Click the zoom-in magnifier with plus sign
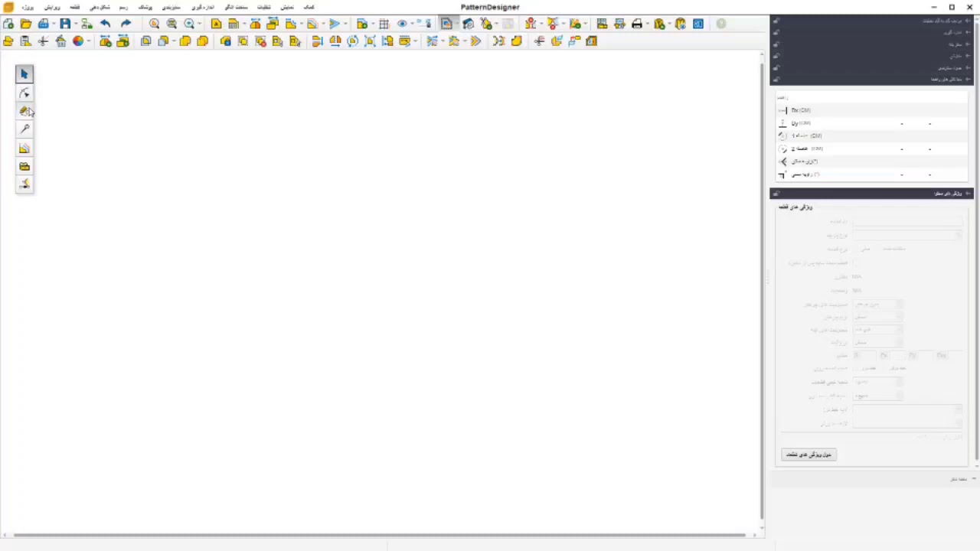 pyautogui.click(x=189, y=24)
